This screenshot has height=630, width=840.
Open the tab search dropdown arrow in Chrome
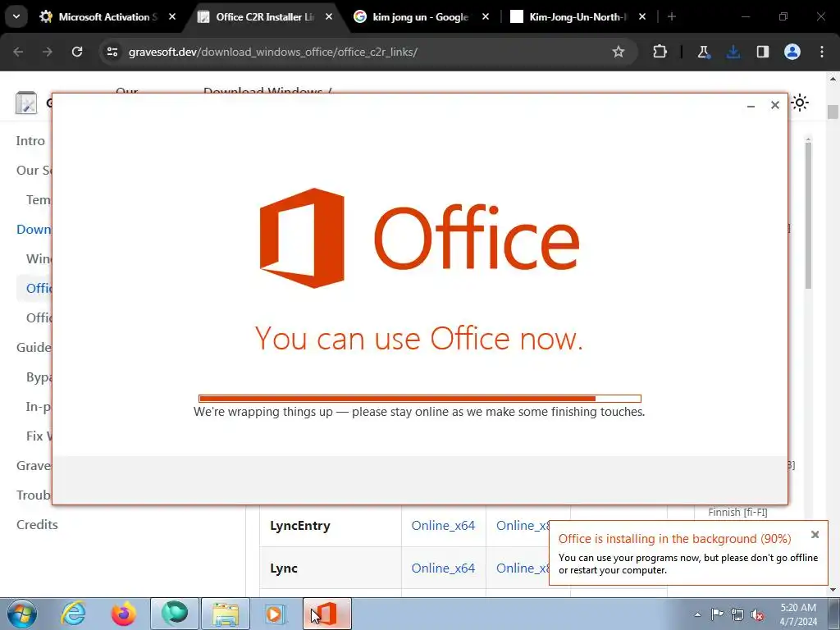(x=16, y=16)
